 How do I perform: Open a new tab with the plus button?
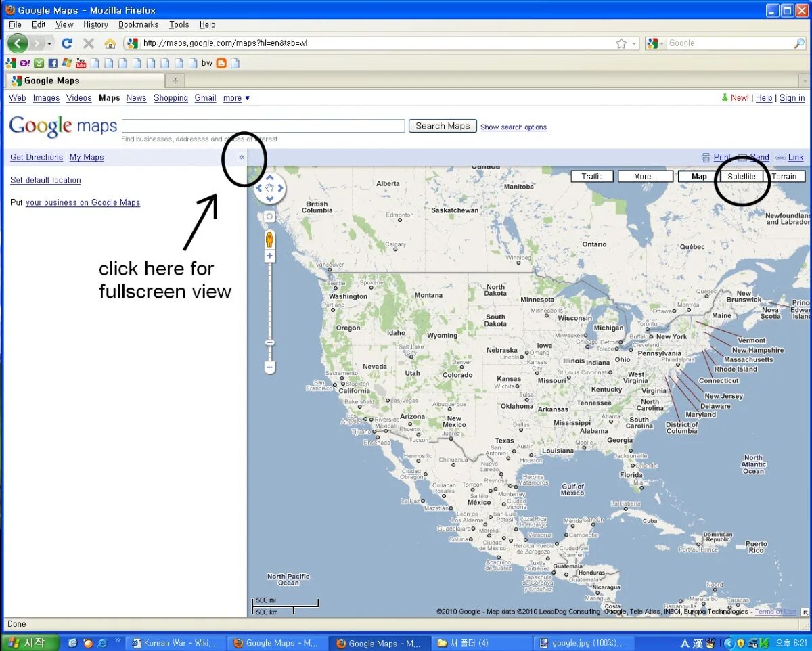tap(175, 81)
